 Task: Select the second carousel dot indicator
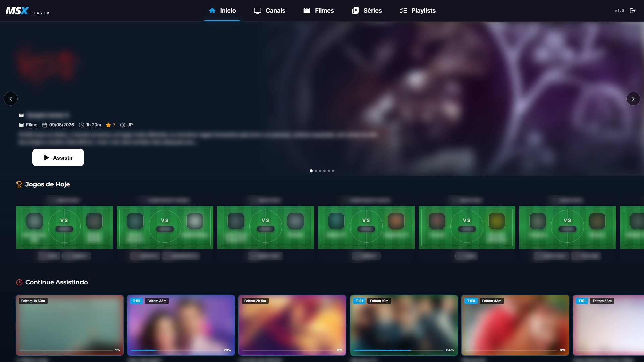coord(316,171)
